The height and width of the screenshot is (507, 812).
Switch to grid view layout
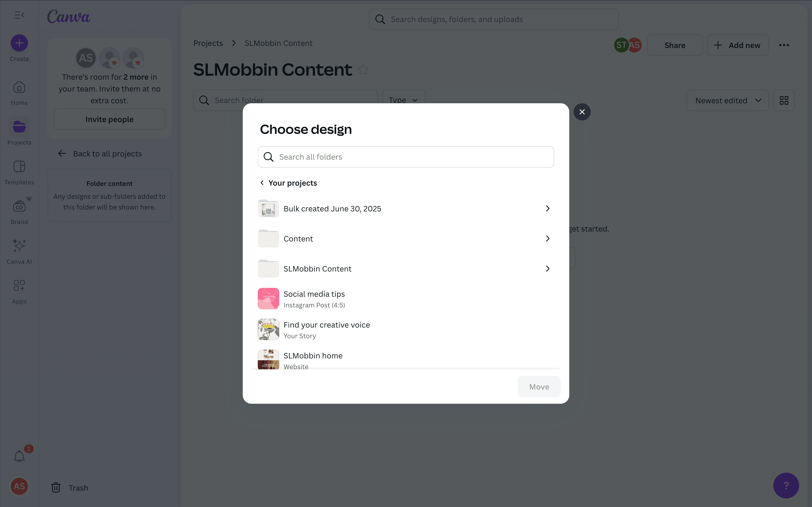click(784, 100)
